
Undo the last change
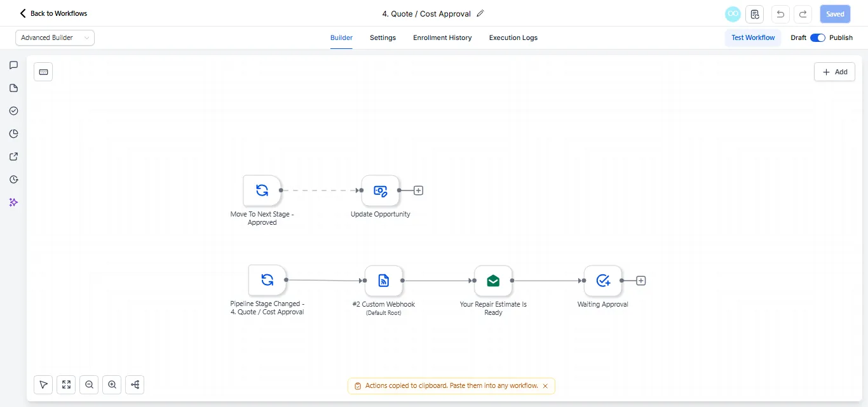(780, 14)
